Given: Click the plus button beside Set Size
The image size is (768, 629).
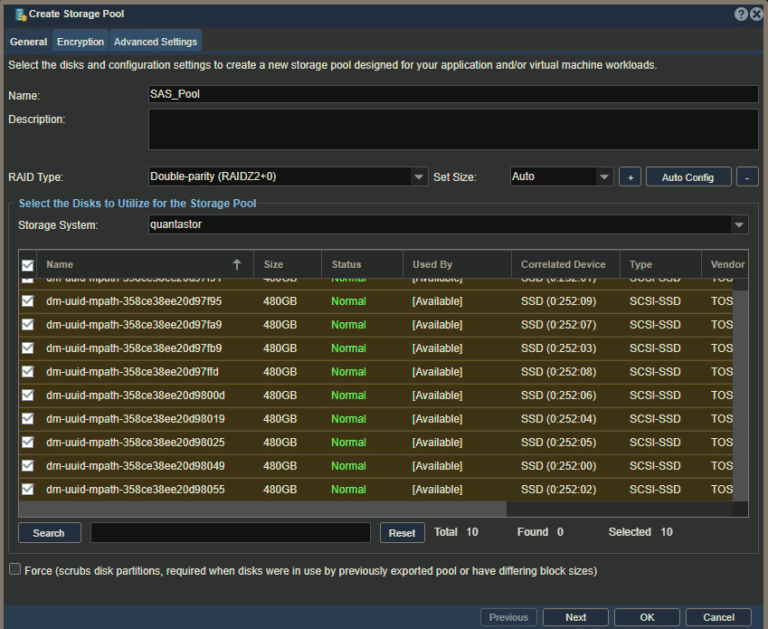Looking at the screenshot, I should click(x=630, y=177).
